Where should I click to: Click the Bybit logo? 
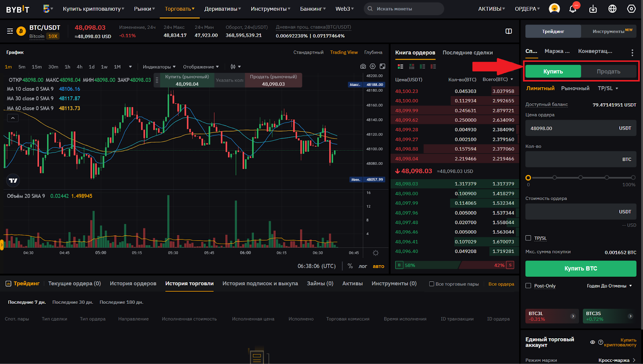click(x=18, y=9)
